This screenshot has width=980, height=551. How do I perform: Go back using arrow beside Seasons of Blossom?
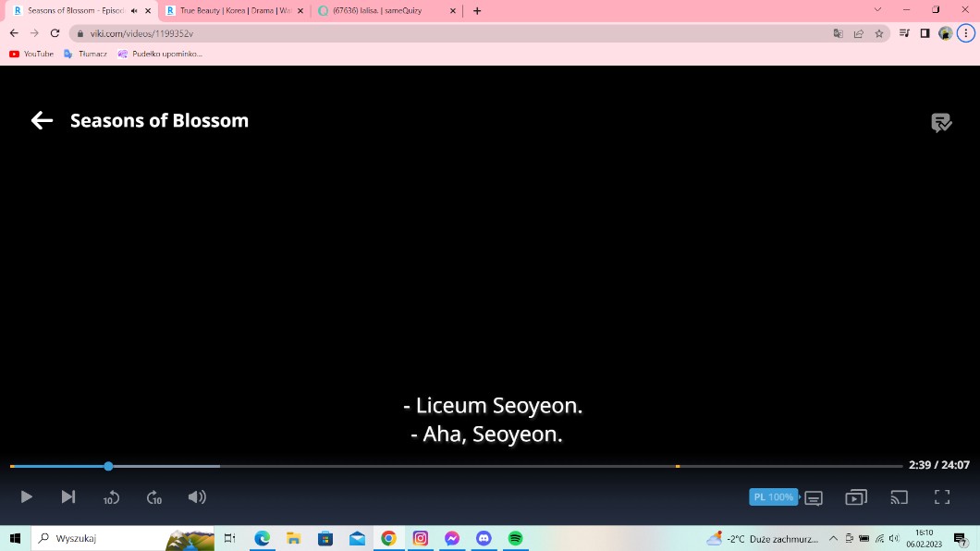point(42,120)
